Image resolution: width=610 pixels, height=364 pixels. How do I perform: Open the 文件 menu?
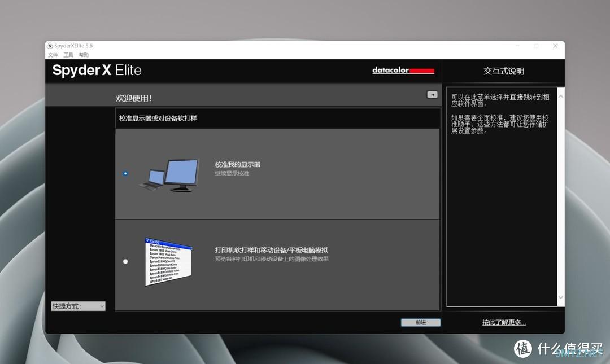click(53, 55)
